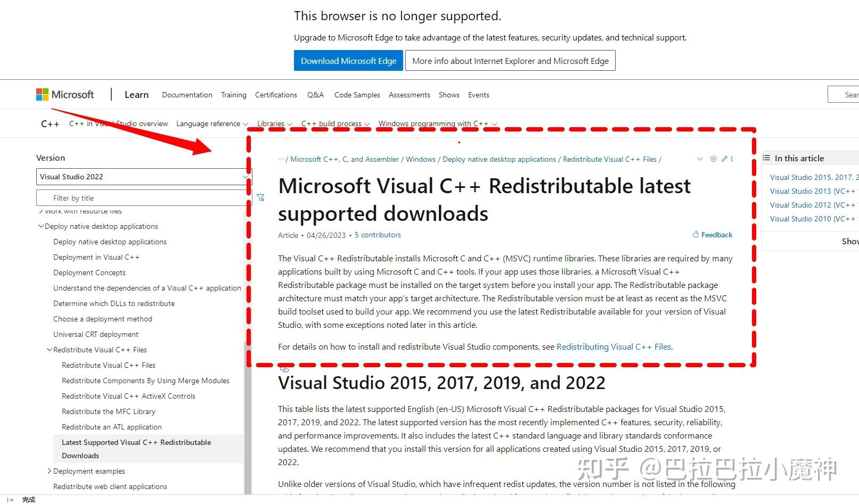Select Deployment Concepts tree item

coord(89,272)
